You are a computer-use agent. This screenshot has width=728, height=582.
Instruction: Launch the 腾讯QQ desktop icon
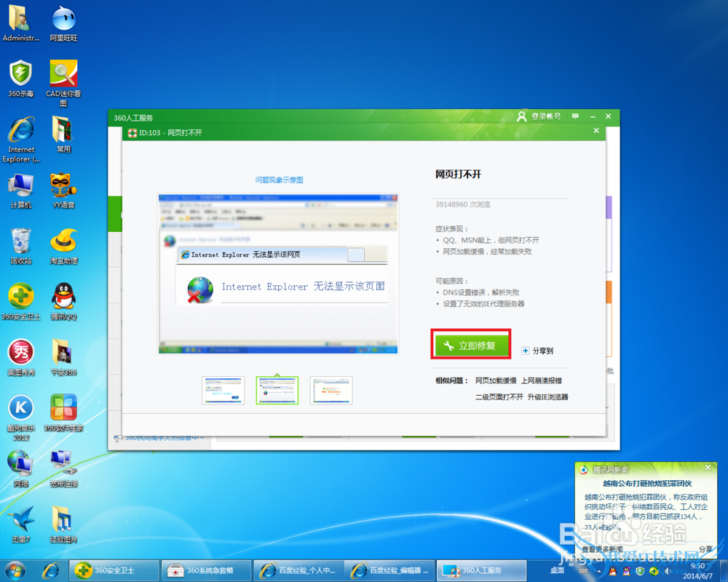[63, 302]
